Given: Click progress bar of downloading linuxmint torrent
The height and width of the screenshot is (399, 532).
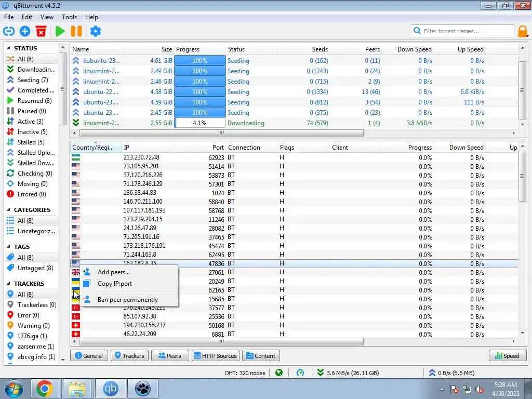Looking at the screenshot, I should pos(200,123).
